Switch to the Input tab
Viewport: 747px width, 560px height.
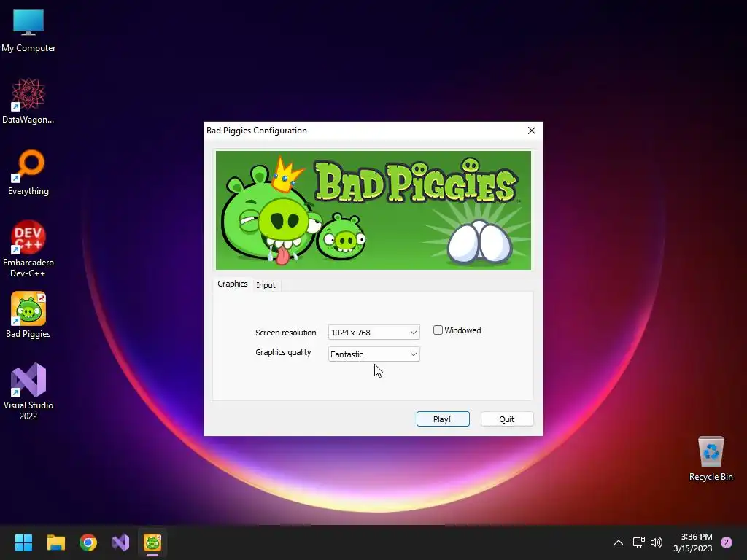click(x=266, y=285)
